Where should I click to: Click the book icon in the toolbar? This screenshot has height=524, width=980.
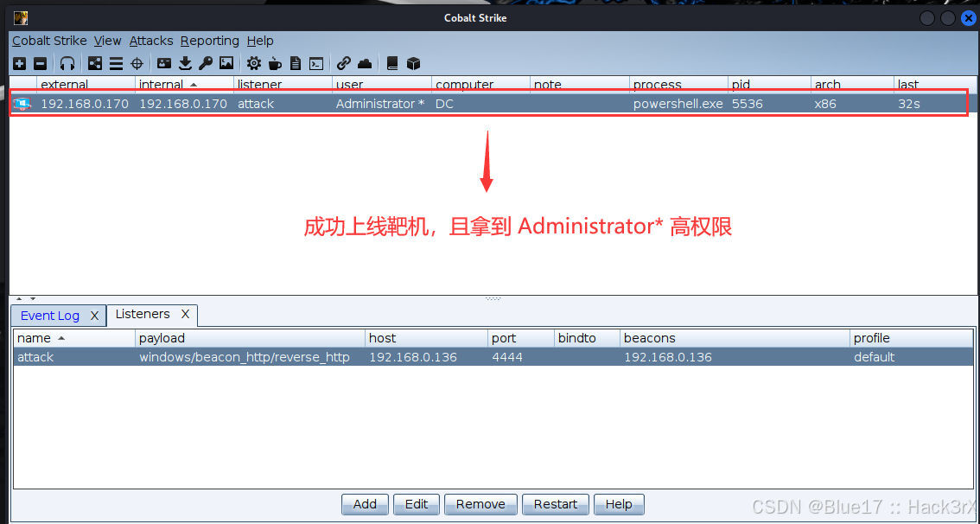click(392, 63)
